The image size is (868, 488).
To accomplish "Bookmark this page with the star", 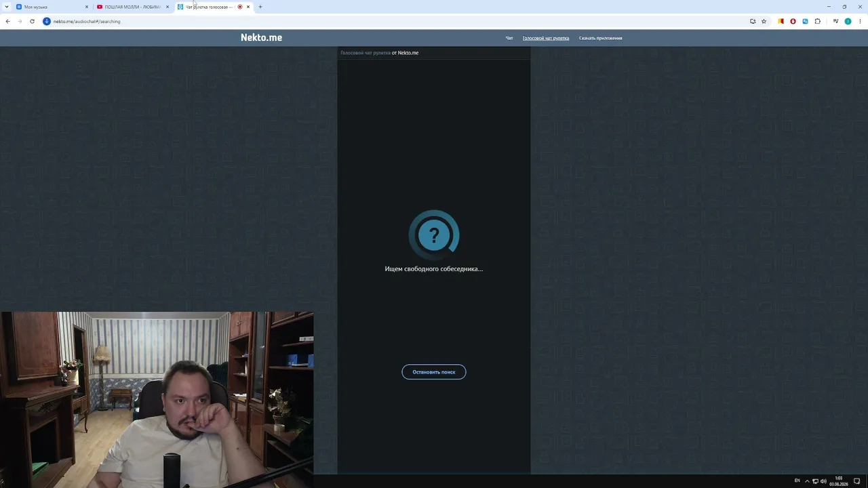I will point(764,21).
